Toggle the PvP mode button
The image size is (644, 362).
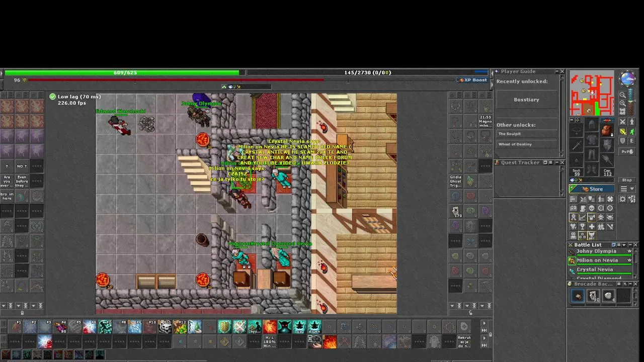tap(627, 152)
